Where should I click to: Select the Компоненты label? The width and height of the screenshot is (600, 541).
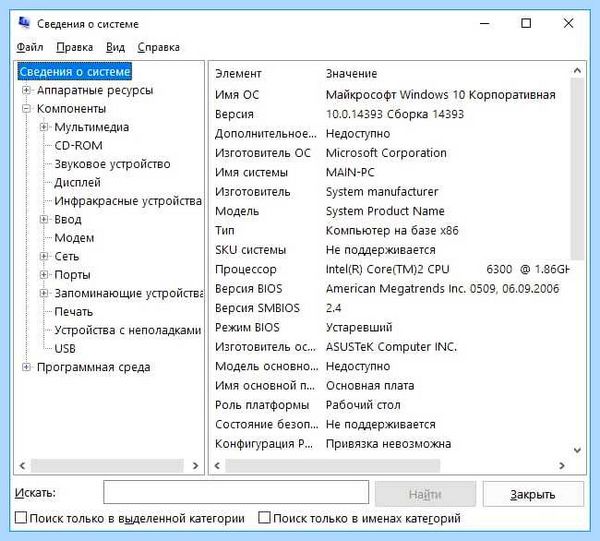[x=72, y=109]
